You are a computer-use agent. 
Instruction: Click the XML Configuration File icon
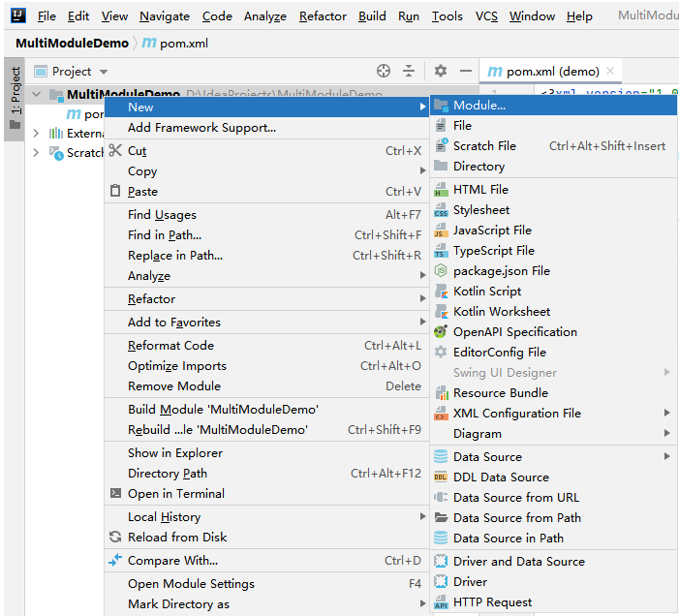[441, 414]
